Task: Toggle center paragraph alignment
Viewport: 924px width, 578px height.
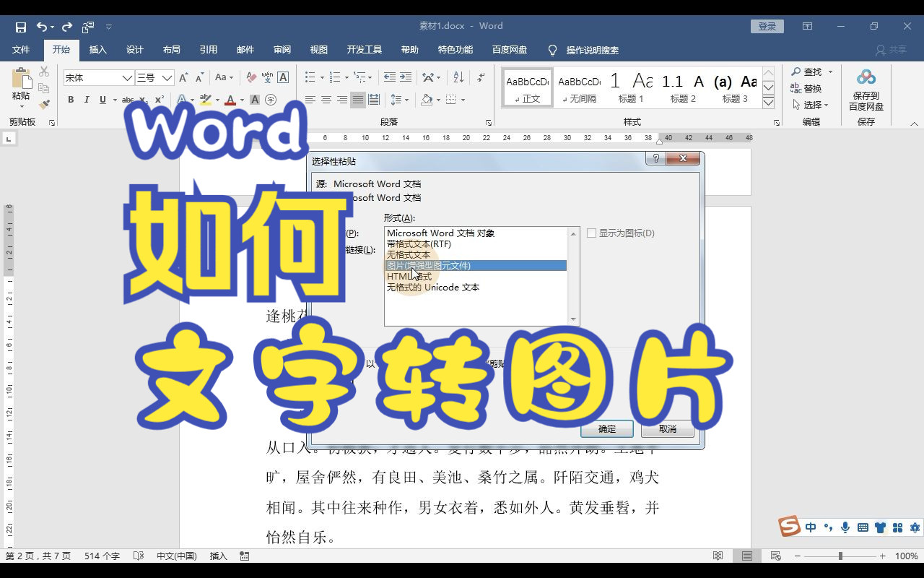Action: 326,100
